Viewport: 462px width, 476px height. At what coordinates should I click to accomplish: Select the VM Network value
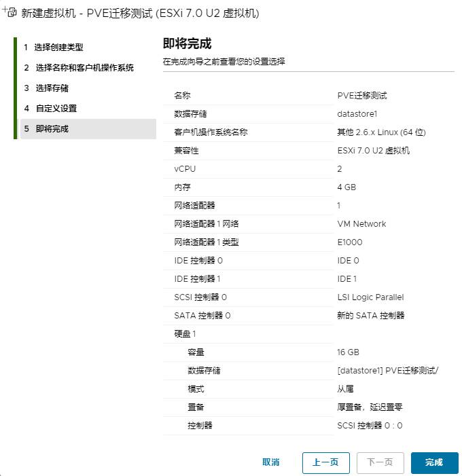pyautogui.click(x=361, y=224)
